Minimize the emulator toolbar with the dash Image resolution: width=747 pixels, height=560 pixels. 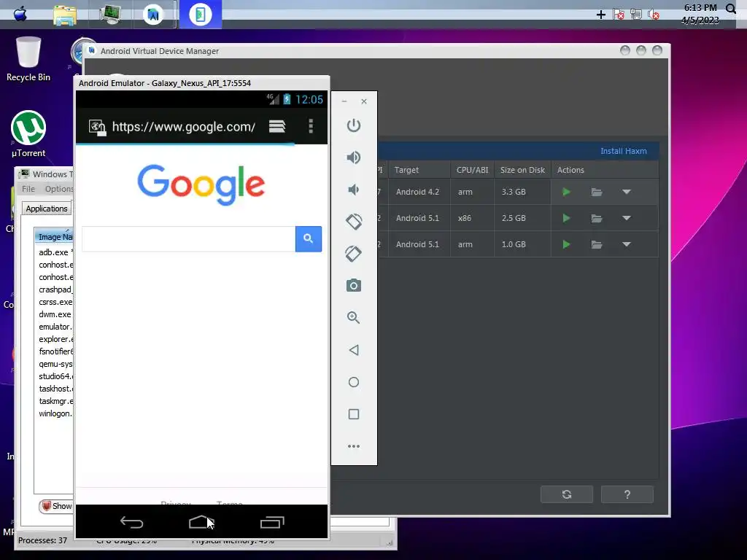pyautogui.click(x=344, y=101)
